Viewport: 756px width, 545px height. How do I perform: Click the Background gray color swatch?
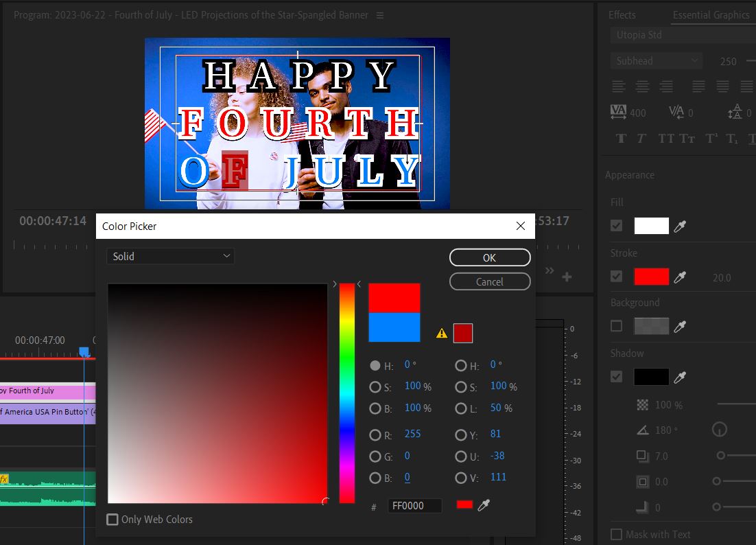(x=651, y=326)
